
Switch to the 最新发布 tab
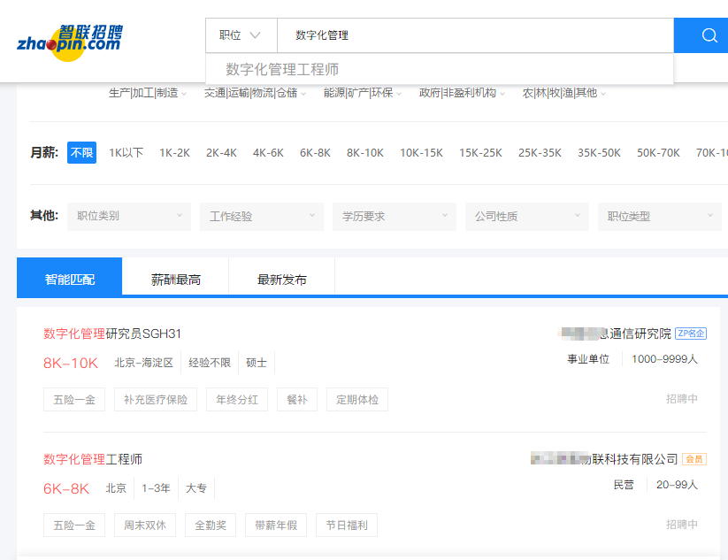[x=281, y=280]
